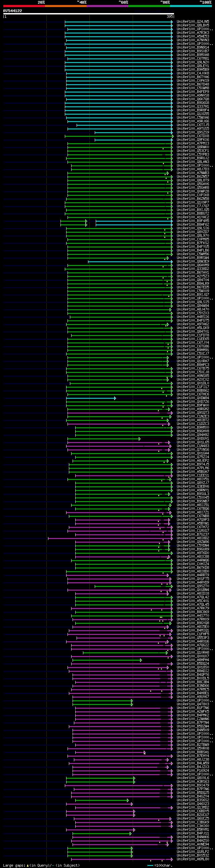This screenshot has width=215, height=868.
Task: Click UniRef100_Q1XG55 label
Action: [193, 114]
